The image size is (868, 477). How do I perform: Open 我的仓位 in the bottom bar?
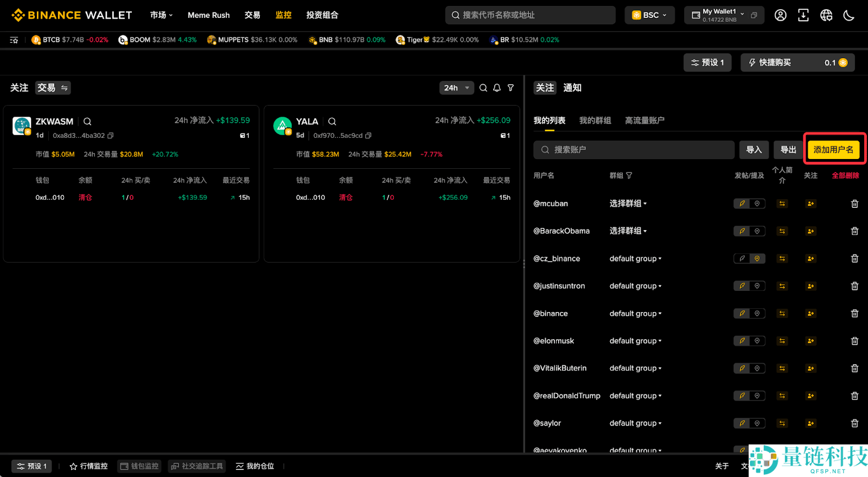click(x=255, y=466)
